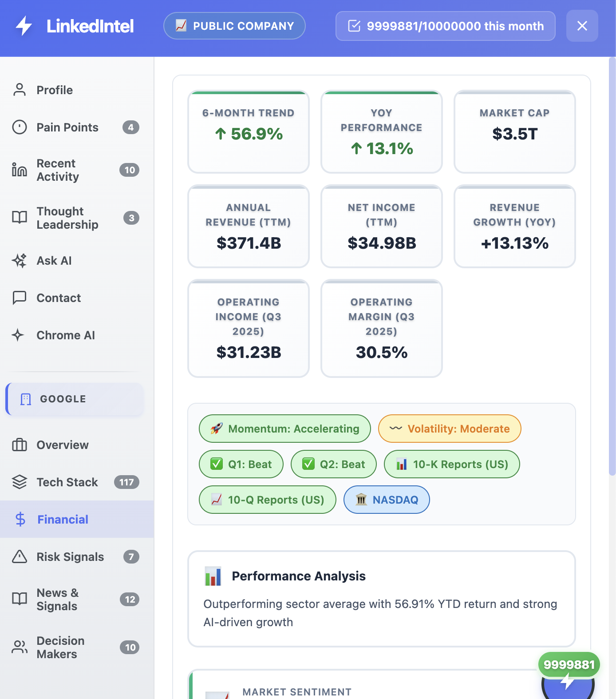Click the bank icon in NASDAQ tag
This screenshot has width=616, height=699.
(x=361, y=500)
